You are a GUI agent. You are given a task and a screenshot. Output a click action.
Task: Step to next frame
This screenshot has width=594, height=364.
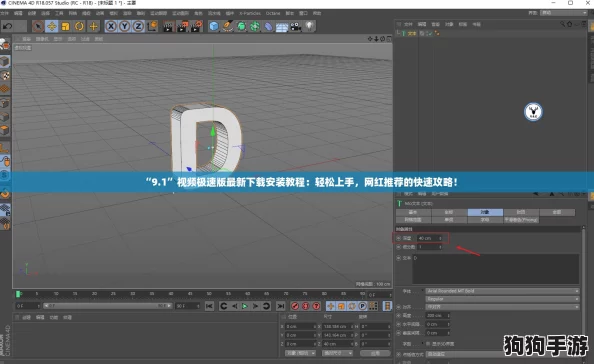tap(255, 306)
